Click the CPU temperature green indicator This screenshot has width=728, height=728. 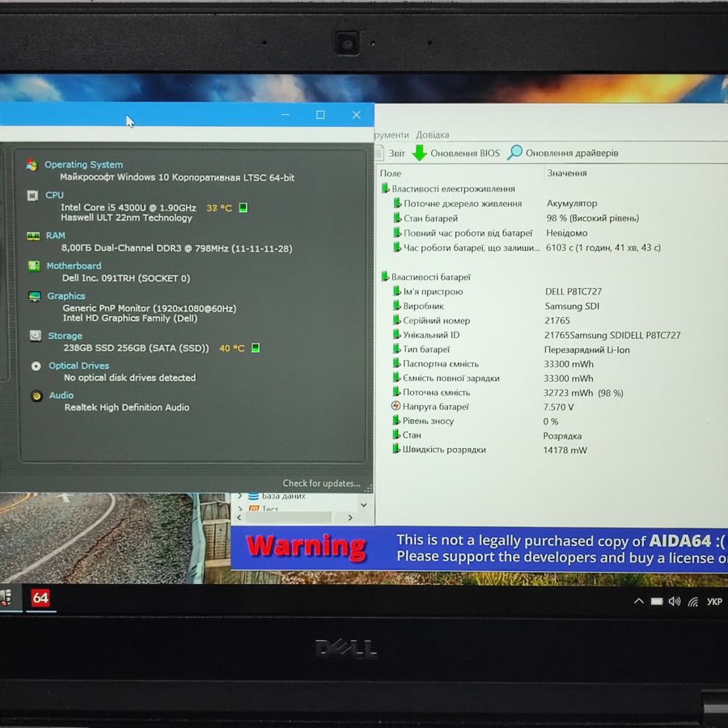243,208
